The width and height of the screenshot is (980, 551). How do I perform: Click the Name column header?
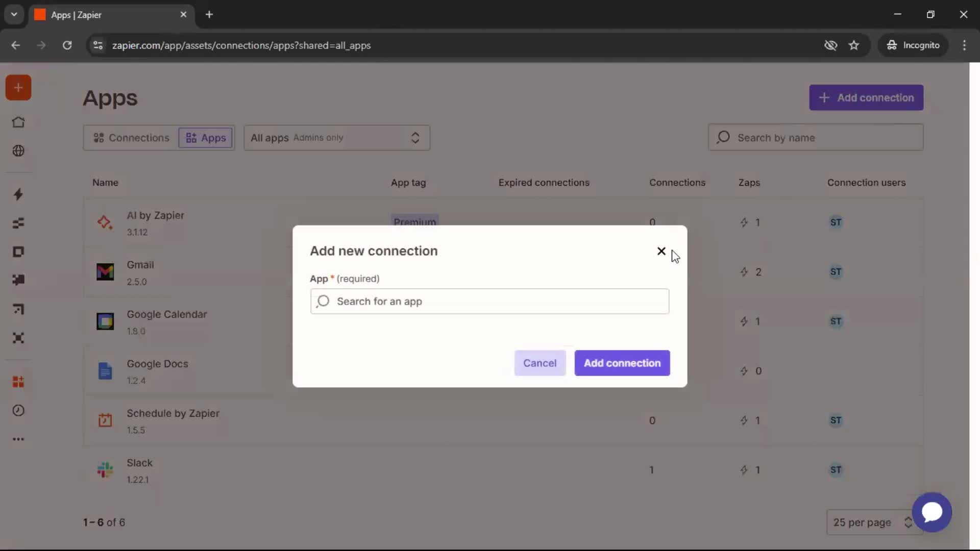(105, 183)
